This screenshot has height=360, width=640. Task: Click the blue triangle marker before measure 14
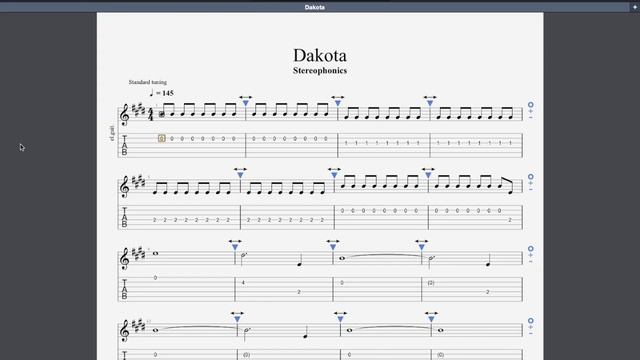tap(238, 319)
